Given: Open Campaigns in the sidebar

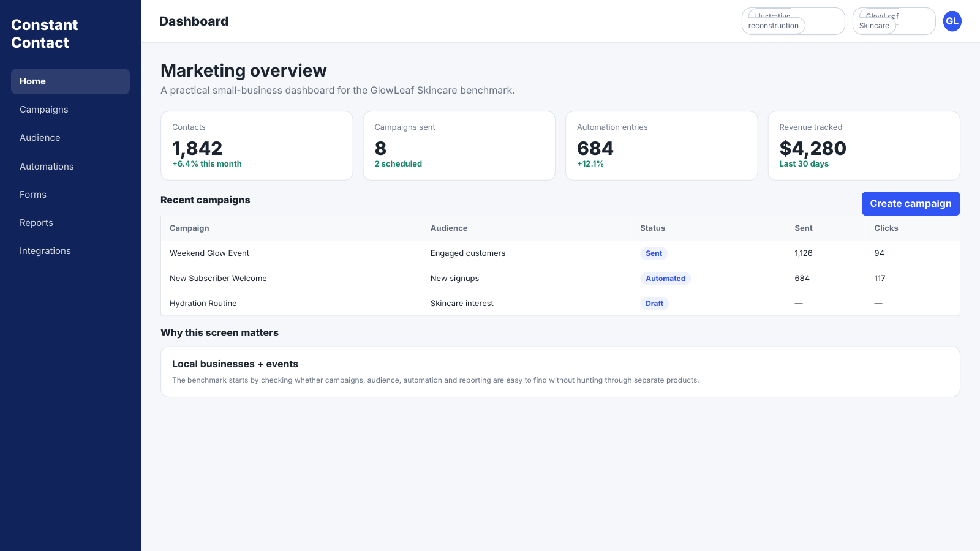Looking at the screenshot, I should pos(70,110).
